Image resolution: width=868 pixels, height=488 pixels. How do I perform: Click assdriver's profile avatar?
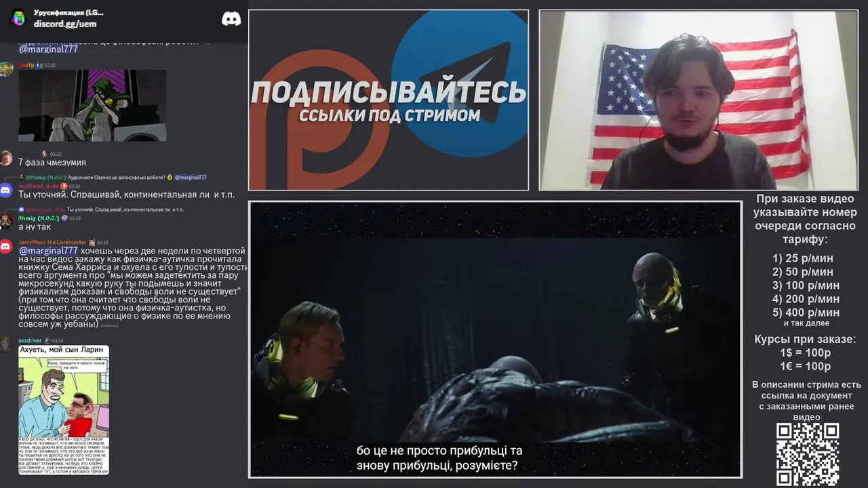click(x=6, y=344)
